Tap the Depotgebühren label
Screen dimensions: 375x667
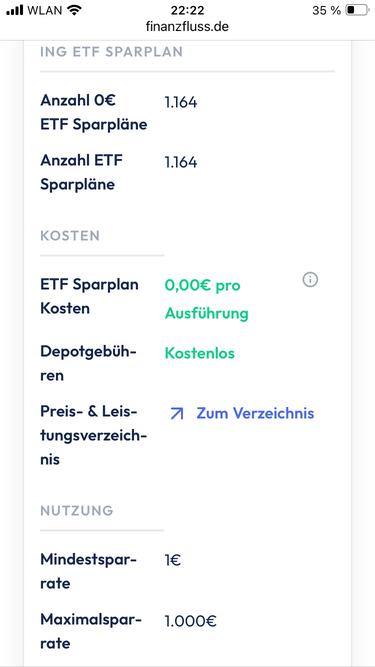[x=88, y=364]
